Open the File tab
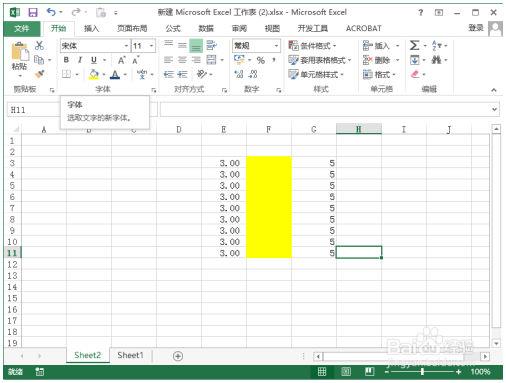The width and height of the screenshot is (506, 383). point(22,29)
